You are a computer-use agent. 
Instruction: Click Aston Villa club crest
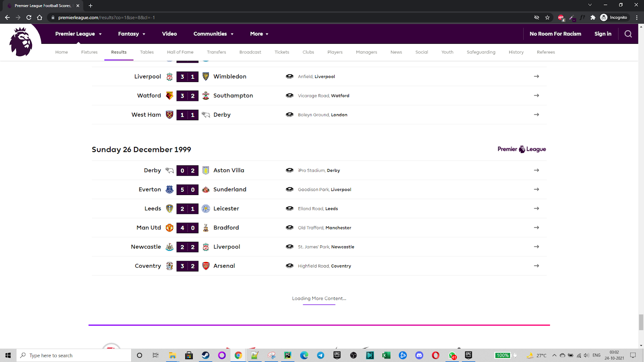(206, 171)
